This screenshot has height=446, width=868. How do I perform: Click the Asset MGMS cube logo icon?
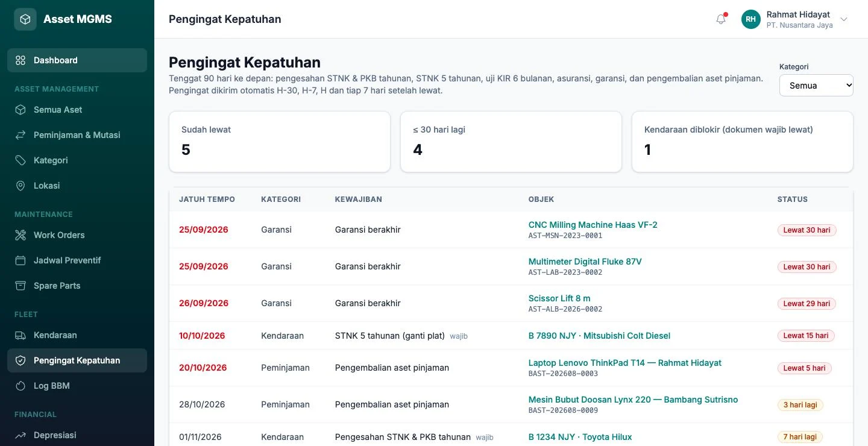click(x=25, y=19)
